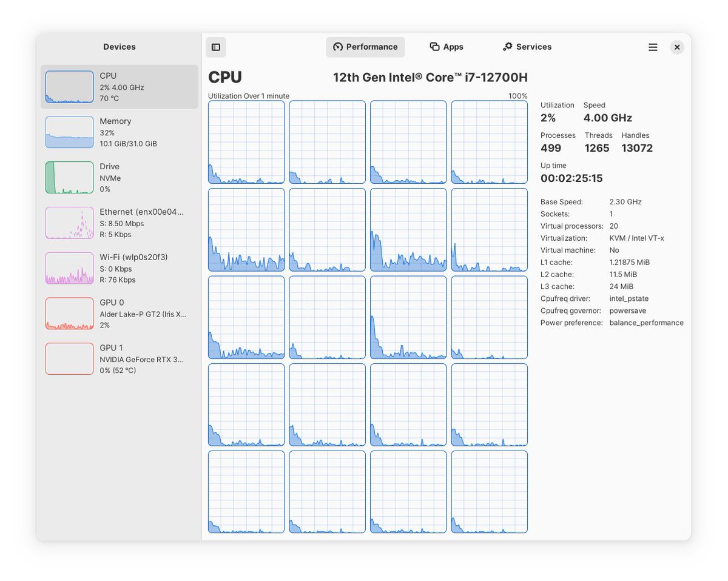Image resolution: width=728 pixels, height=581 pixels.
Task: Click the 100% graph scale label
Action: (518, 96)
